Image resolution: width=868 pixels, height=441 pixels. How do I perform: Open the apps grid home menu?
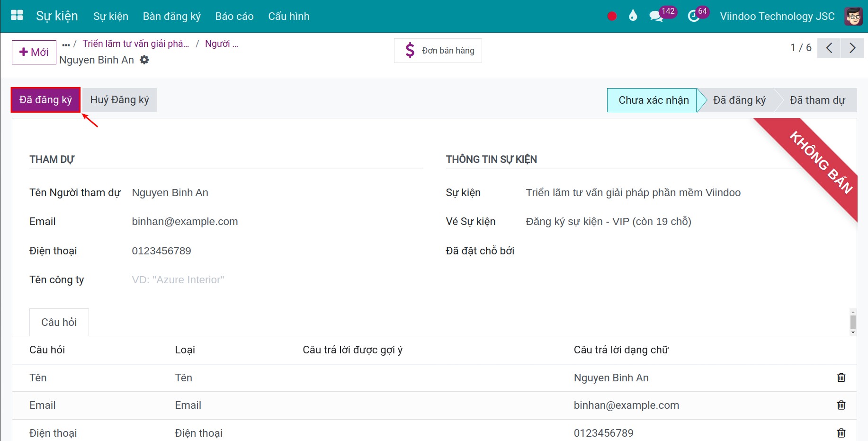(17, 16)
